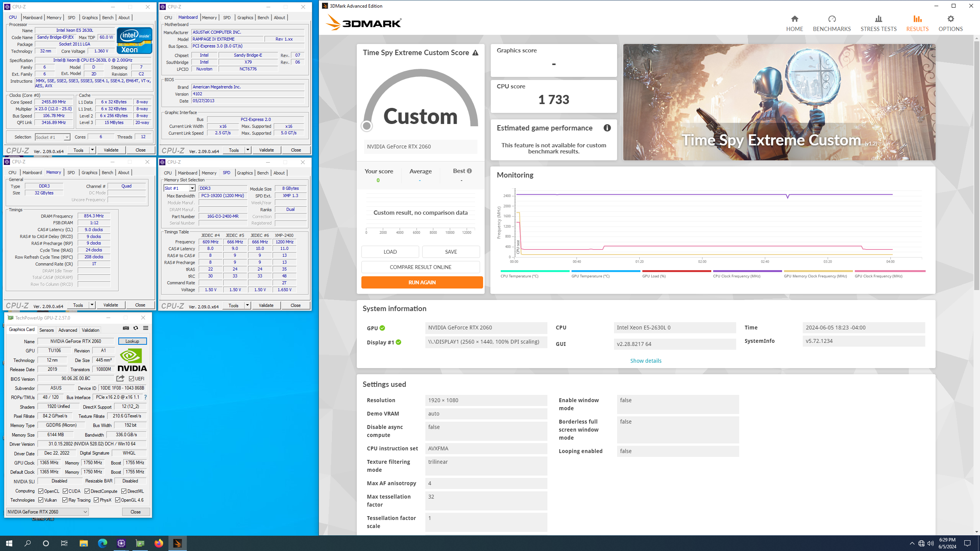Expand Tools dropdown arrow in Mainboard tab window

click(x=248, y=150)
